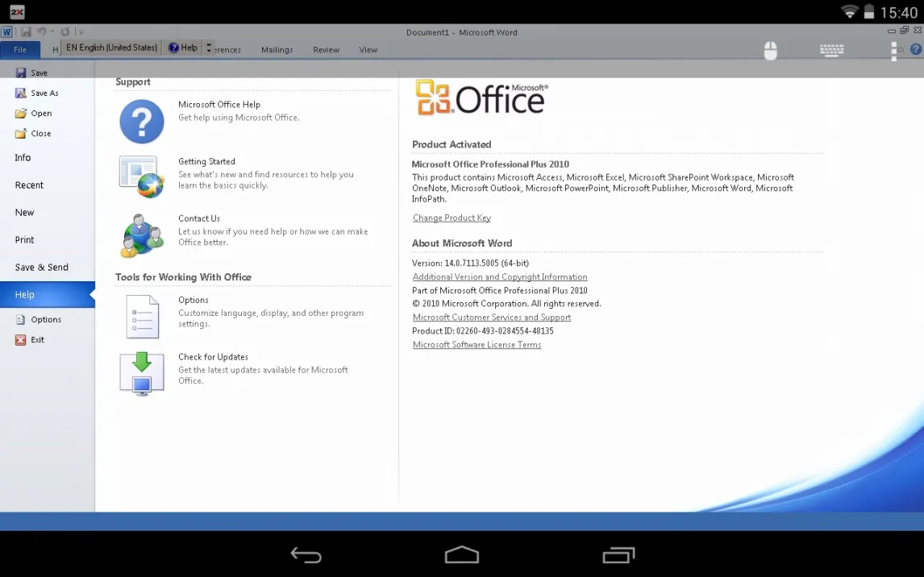Image resolution: width=924 pixels, height=577 pixels.
Task: Click EN English (United States) language button
Action: (111, 48)
